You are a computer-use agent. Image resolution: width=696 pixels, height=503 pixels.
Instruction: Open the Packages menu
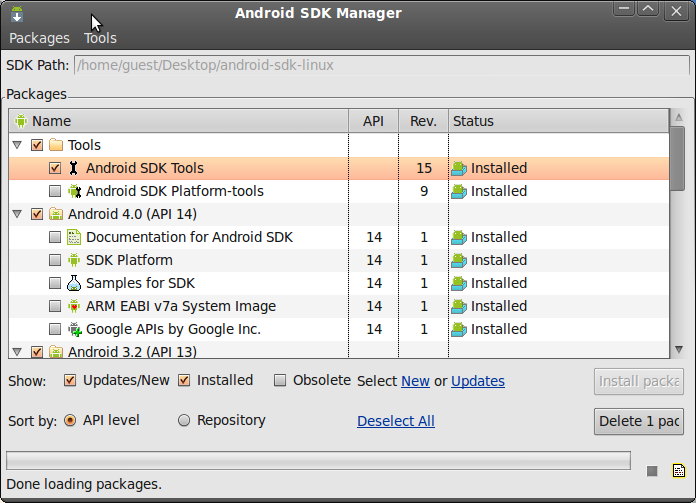39,38
